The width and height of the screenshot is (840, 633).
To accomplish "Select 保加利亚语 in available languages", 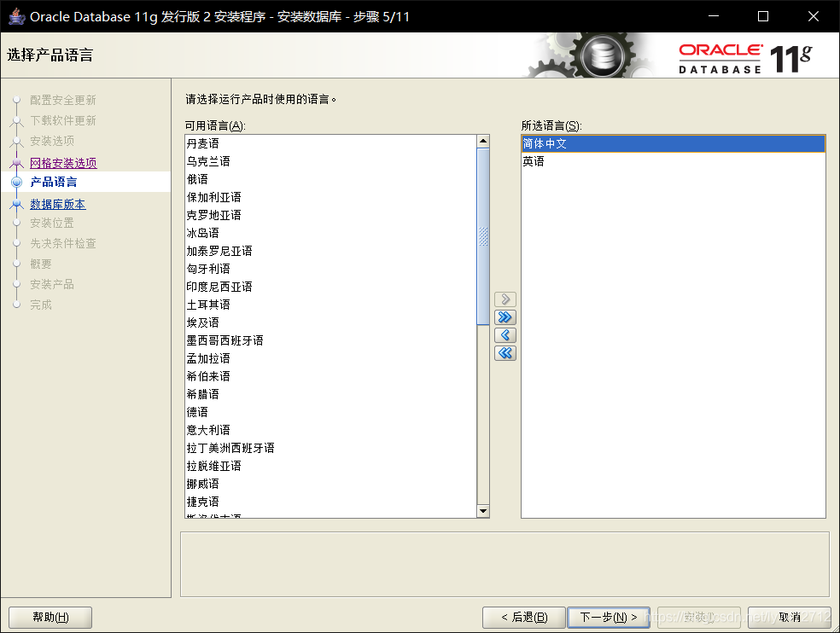I will [330, 197].
